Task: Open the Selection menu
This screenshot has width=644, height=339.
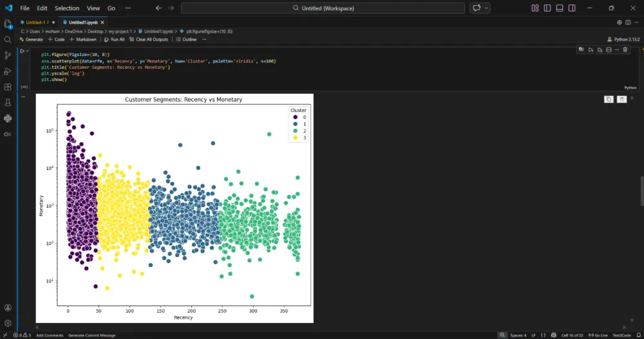Action: point(67,8)
